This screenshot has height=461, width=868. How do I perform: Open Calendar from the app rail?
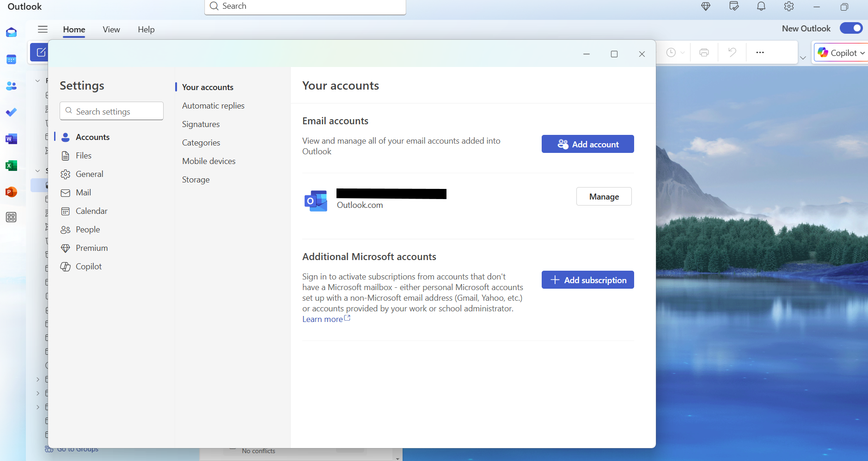click(11, 59)
